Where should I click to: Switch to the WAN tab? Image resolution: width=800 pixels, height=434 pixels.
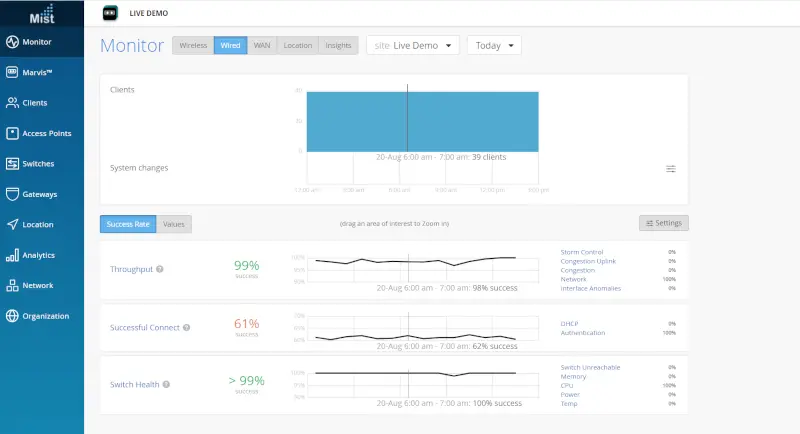(x=262, y=45)
